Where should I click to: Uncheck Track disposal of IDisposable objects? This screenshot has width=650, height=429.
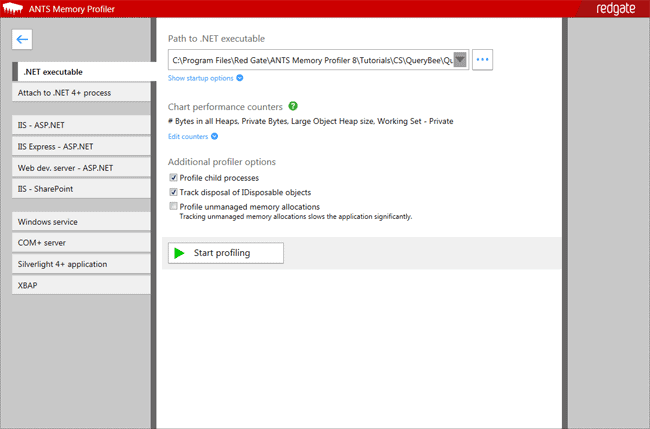tap(173, 192)
